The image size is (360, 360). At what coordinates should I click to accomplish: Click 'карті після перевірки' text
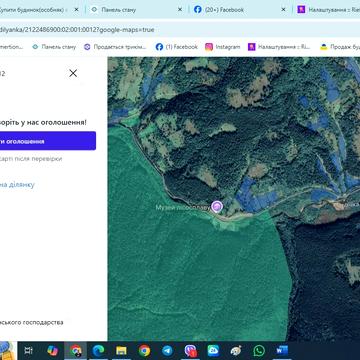coord(31,159)
